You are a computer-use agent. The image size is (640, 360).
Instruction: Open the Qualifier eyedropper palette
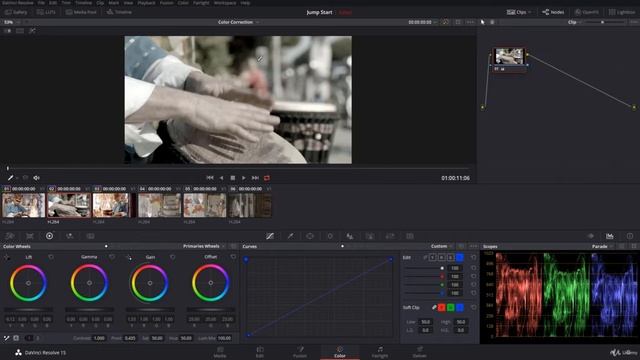pyautogui.click(x=290, y=236)
